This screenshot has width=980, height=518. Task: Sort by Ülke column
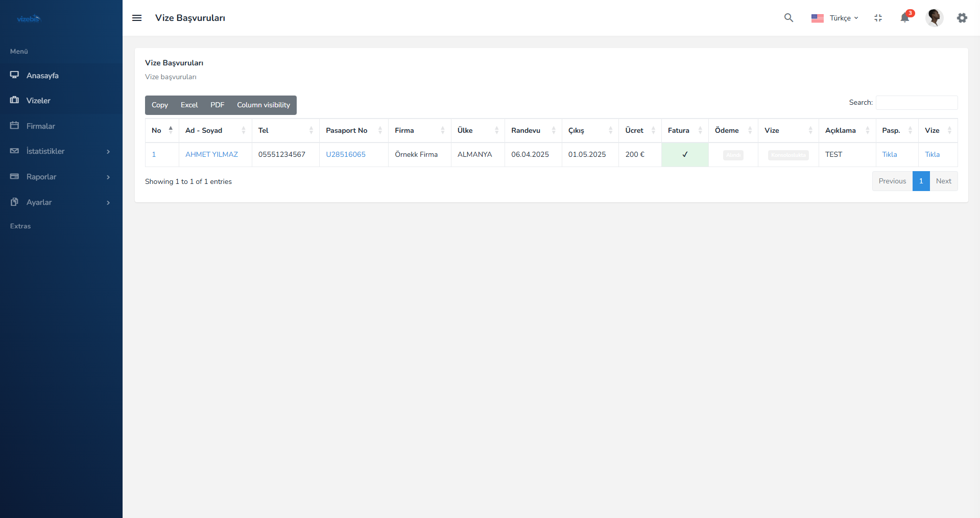[x=478, y=130]
